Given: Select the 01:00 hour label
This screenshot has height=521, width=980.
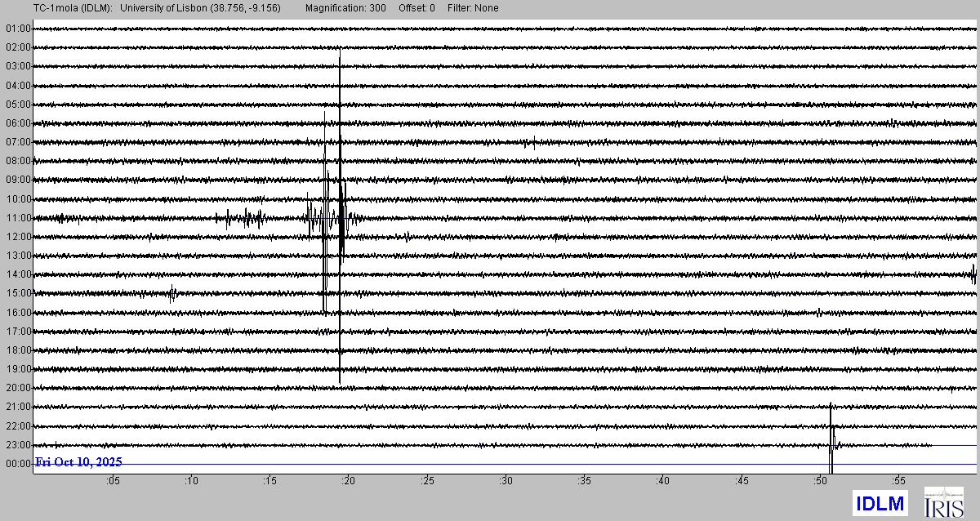Looking at the screenshot, I should pos(18,29).
